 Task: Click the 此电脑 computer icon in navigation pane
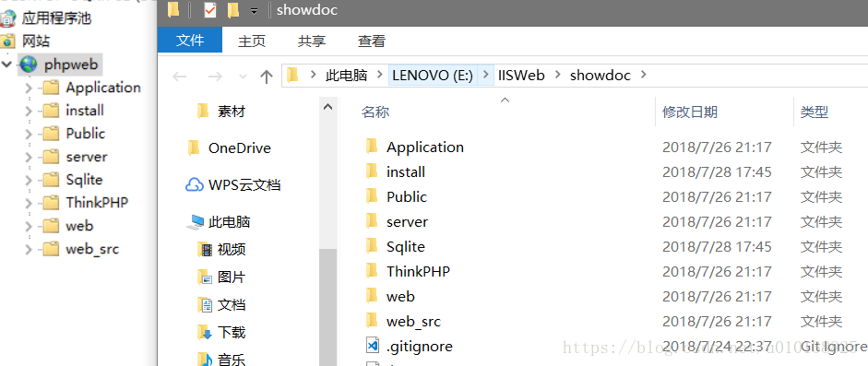click(x=195, y=222)
